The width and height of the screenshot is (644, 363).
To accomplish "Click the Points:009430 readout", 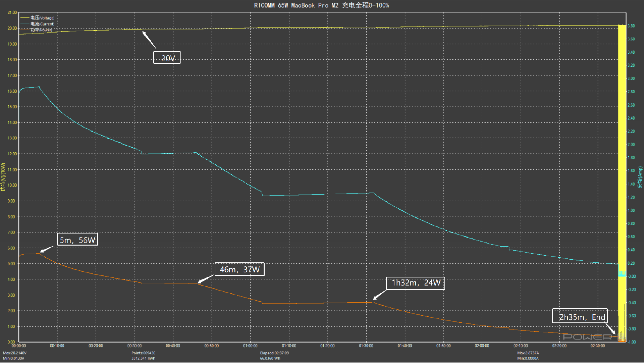I will coord(143,353).
